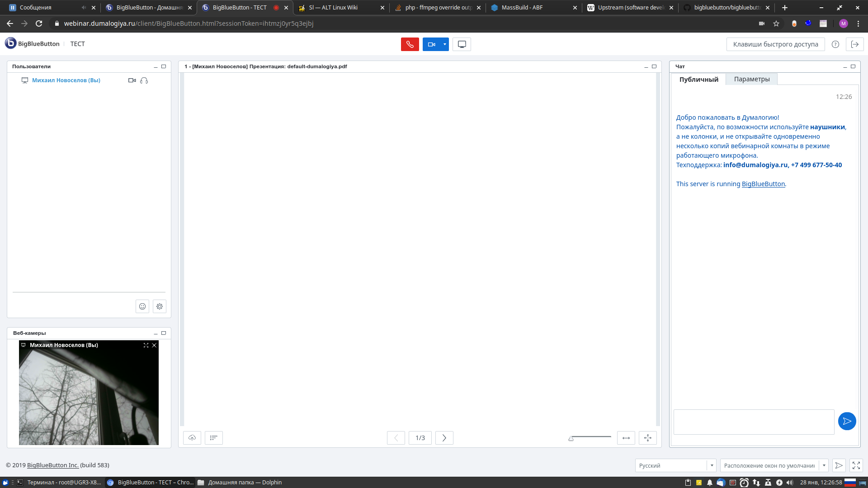868x488 pixels.
Task: Enable pan and zoom tool on the slide
Action: (647, 438)
